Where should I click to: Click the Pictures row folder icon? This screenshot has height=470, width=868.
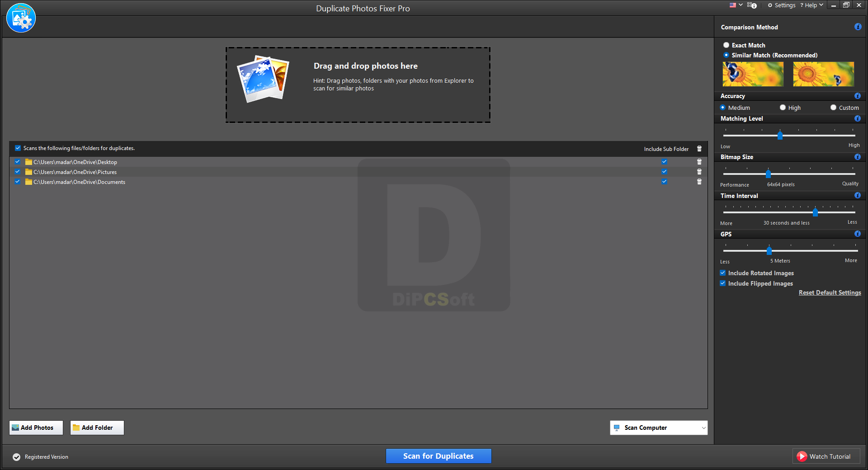click(28, 172)
